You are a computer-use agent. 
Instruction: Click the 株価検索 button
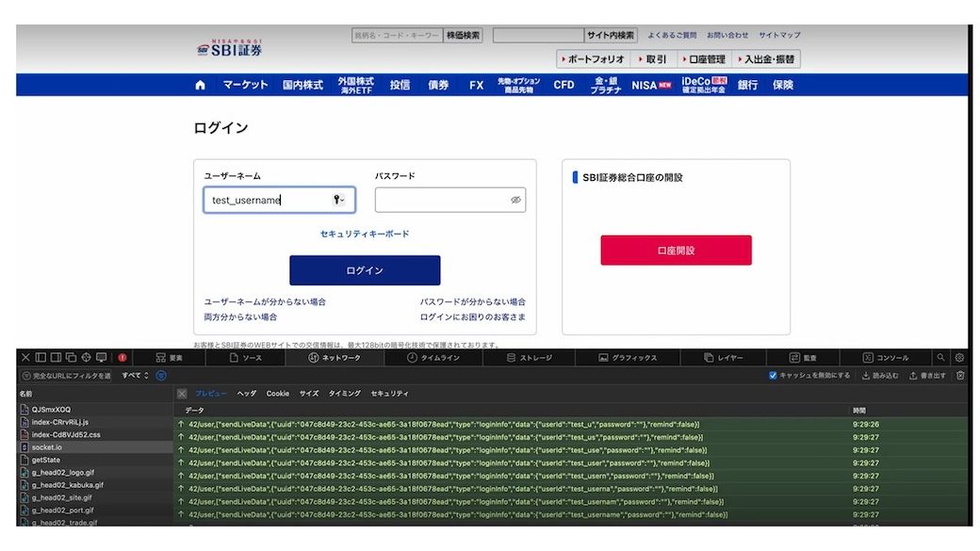[x=463, y=35]
